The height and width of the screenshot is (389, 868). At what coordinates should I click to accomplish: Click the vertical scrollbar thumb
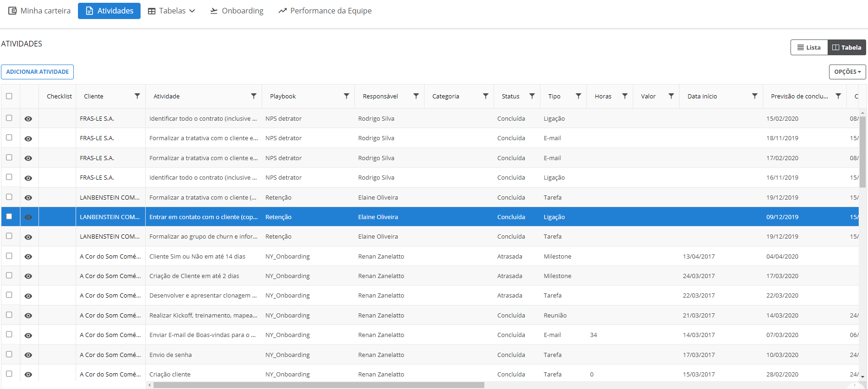[863, 152]
